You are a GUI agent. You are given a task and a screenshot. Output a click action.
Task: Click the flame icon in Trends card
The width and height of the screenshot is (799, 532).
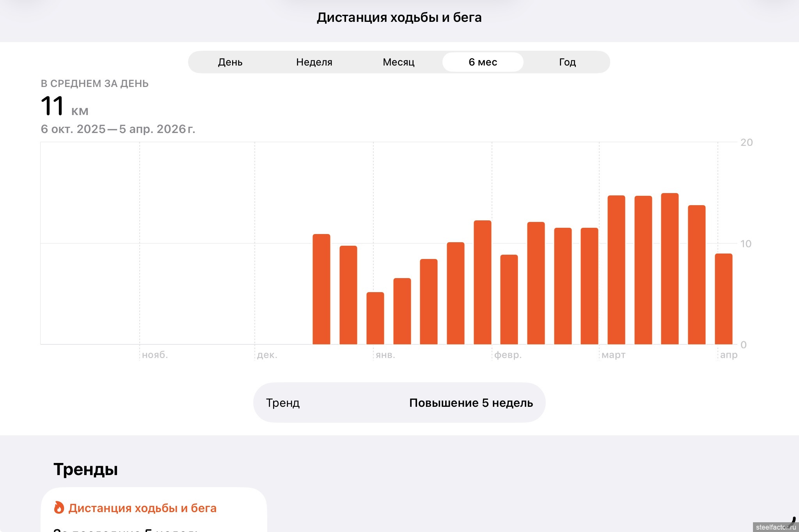click(59, 507)
